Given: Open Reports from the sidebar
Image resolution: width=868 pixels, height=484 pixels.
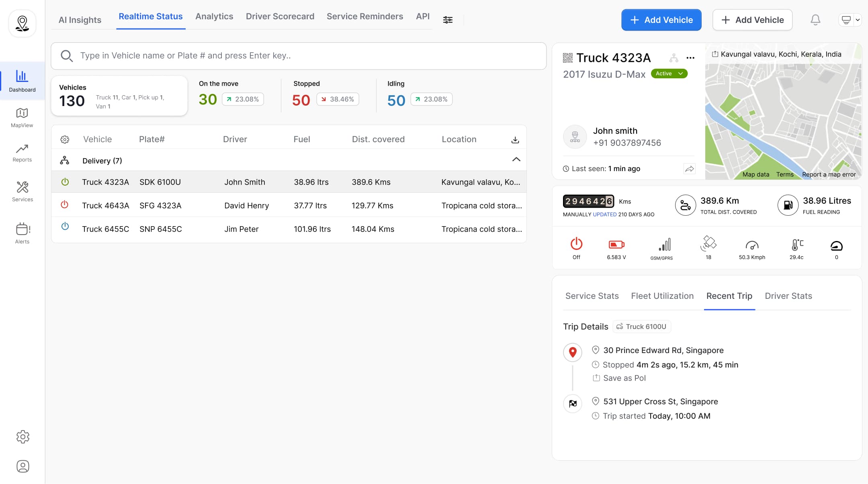Looking at the screenshot, I should tap(22, 153).
